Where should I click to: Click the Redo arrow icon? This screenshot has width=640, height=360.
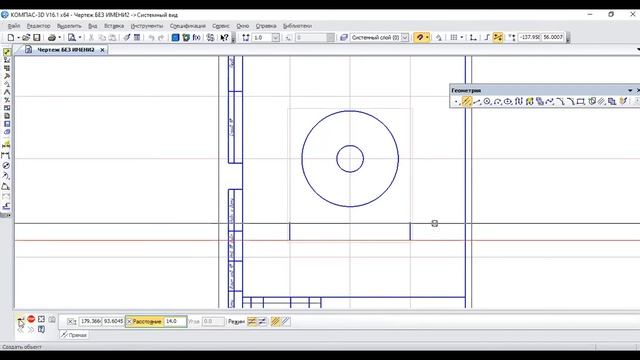(161, 38)
